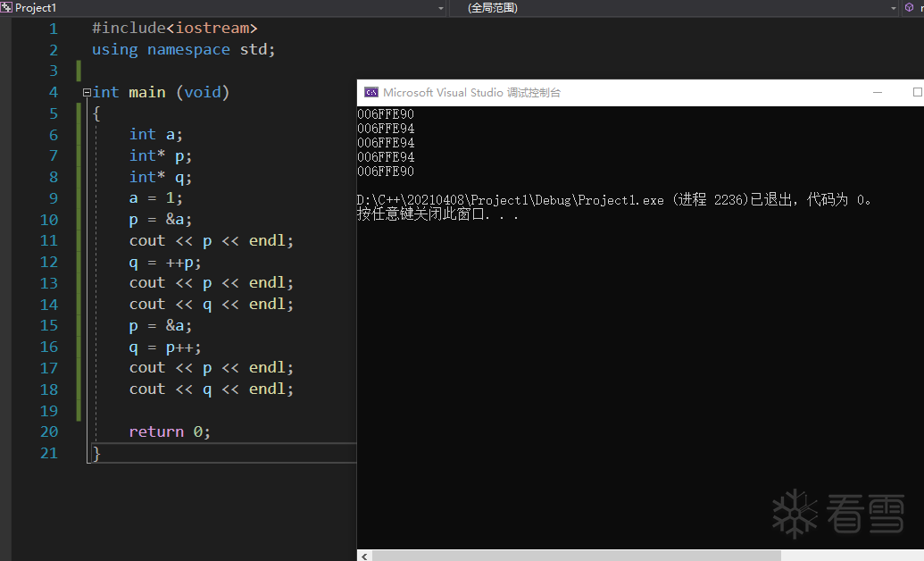Click 'cout << q << endl;' on line 14

coord(211,305)
